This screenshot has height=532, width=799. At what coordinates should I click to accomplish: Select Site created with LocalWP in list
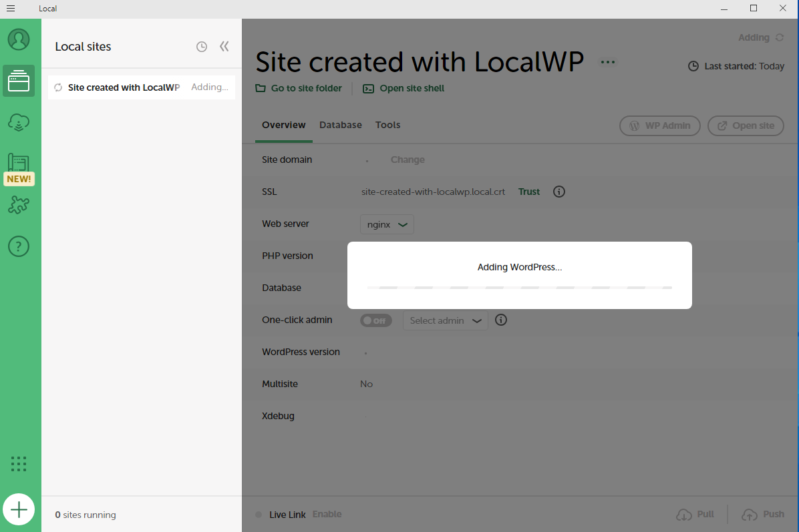tap(124, 87)
